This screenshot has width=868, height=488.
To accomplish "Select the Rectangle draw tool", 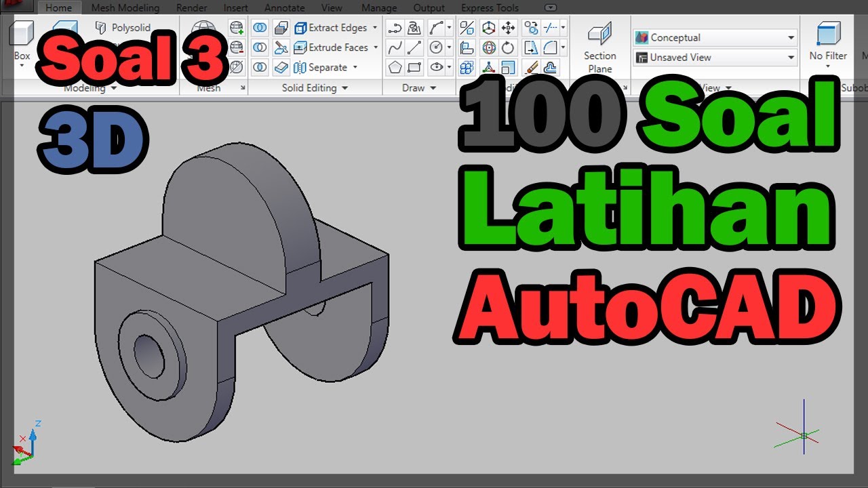I will coord(415,67).
